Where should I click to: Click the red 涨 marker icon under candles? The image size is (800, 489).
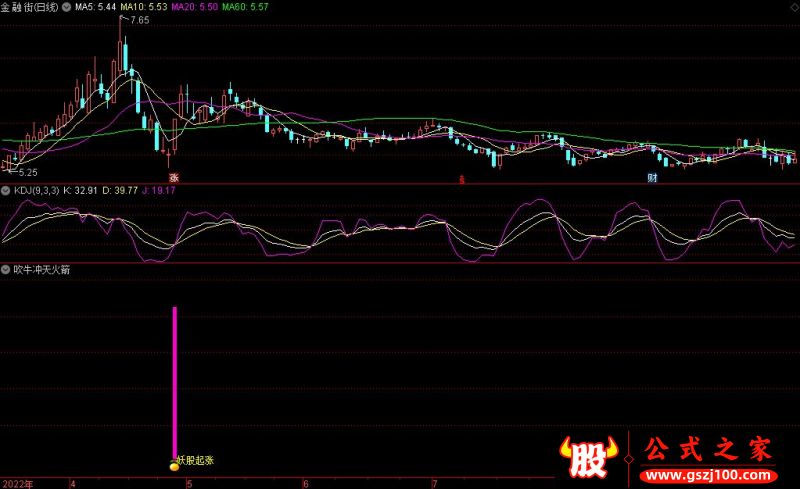[x=173, y=178]
